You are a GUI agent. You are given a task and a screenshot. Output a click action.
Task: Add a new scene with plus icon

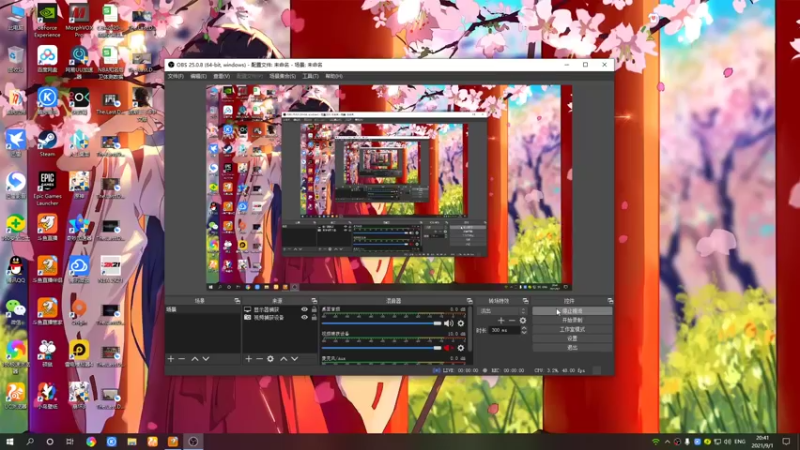[171, 359]
